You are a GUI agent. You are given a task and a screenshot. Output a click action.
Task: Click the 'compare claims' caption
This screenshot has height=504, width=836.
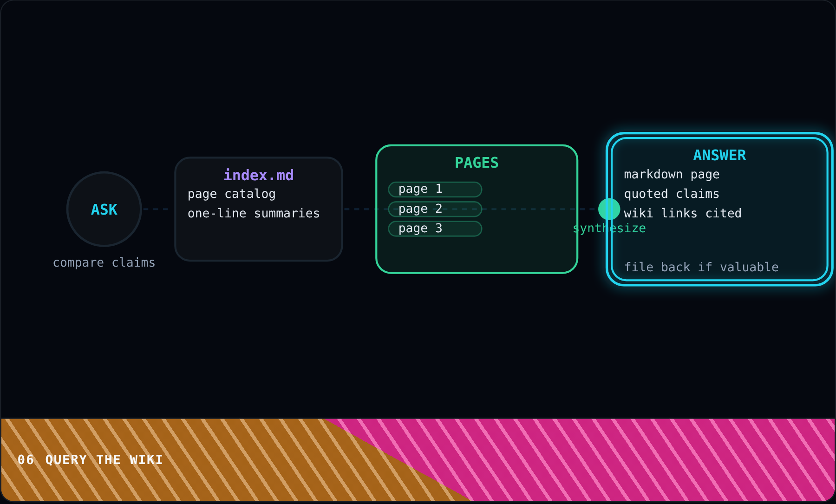click(x=104, y=262)
